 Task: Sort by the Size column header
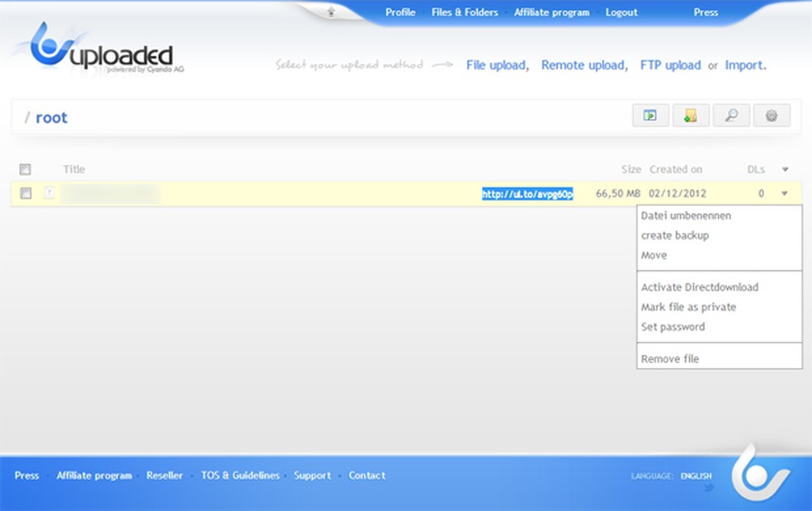[x=630, y=169]
